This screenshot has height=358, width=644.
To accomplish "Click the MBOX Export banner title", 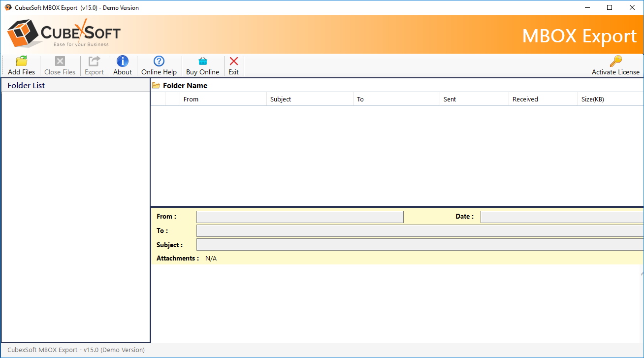I will click(580, 36).
